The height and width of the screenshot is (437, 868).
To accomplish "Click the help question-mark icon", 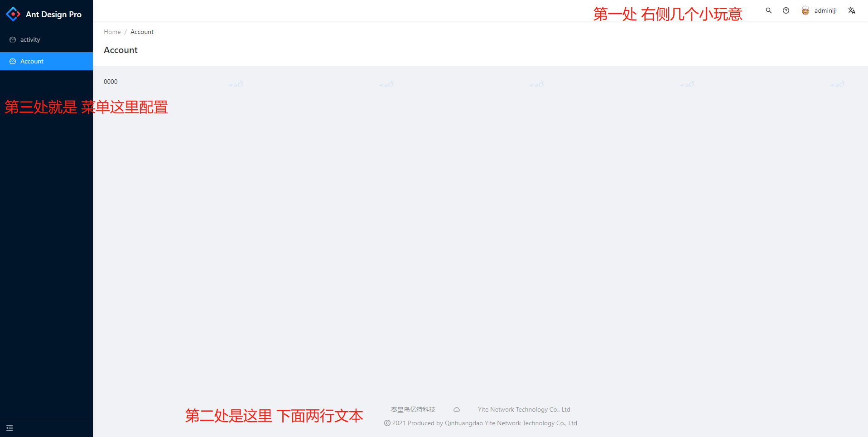I will [x=786, y=10].
